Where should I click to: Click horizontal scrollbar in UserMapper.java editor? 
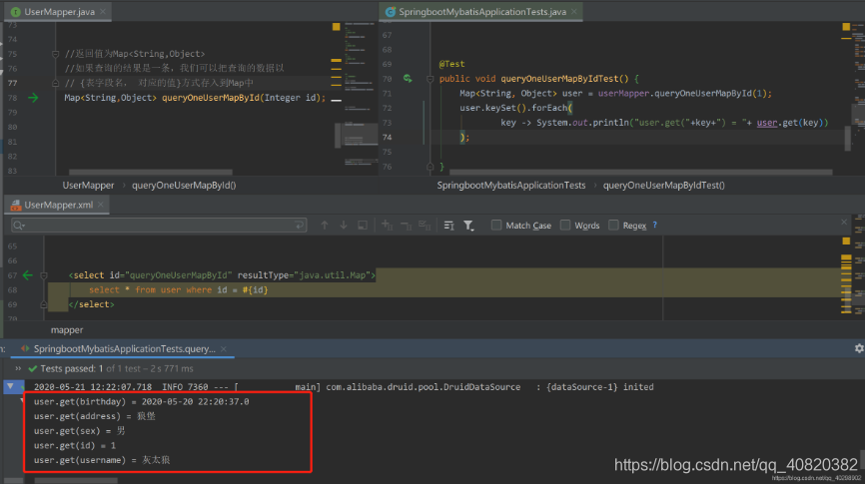pos(151,173)
